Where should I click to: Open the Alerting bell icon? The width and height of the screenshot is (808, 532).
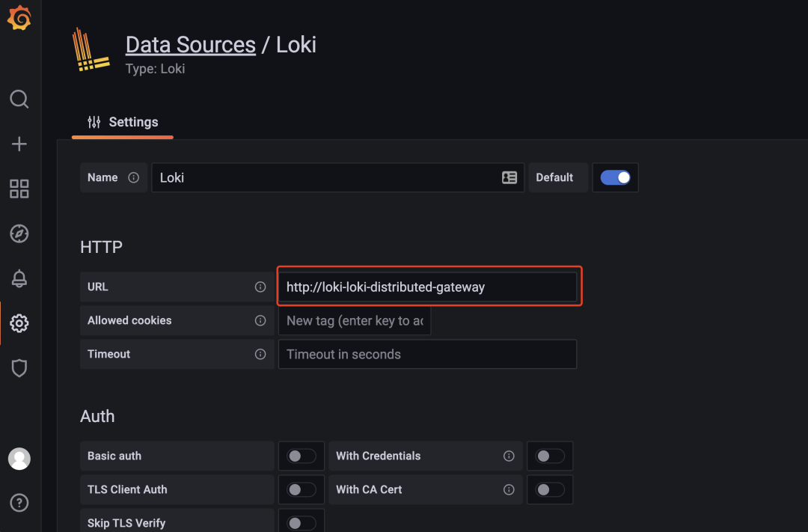[x=19, y=278]
